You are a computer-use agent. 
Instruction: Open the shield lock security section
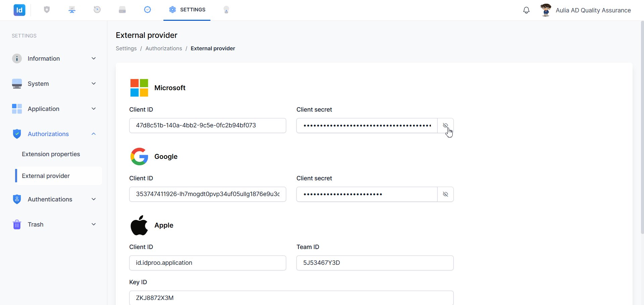(47, 10)
